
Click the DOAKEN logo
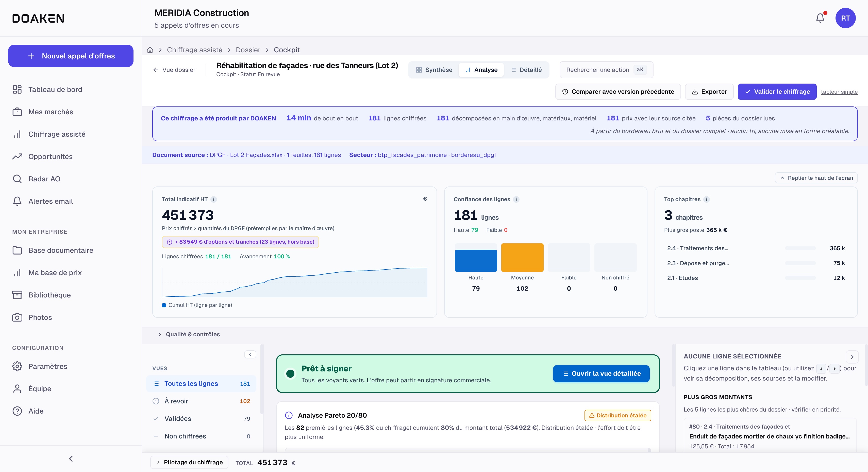tap(38, 18)
